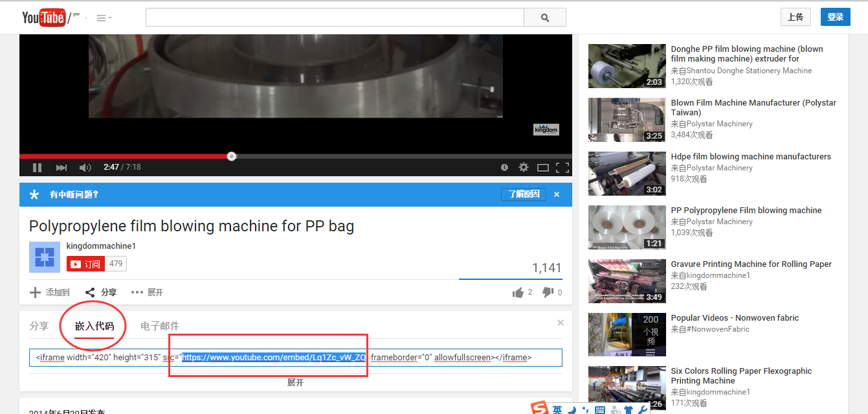Toggle theater mode view

[x=542, y=168]
